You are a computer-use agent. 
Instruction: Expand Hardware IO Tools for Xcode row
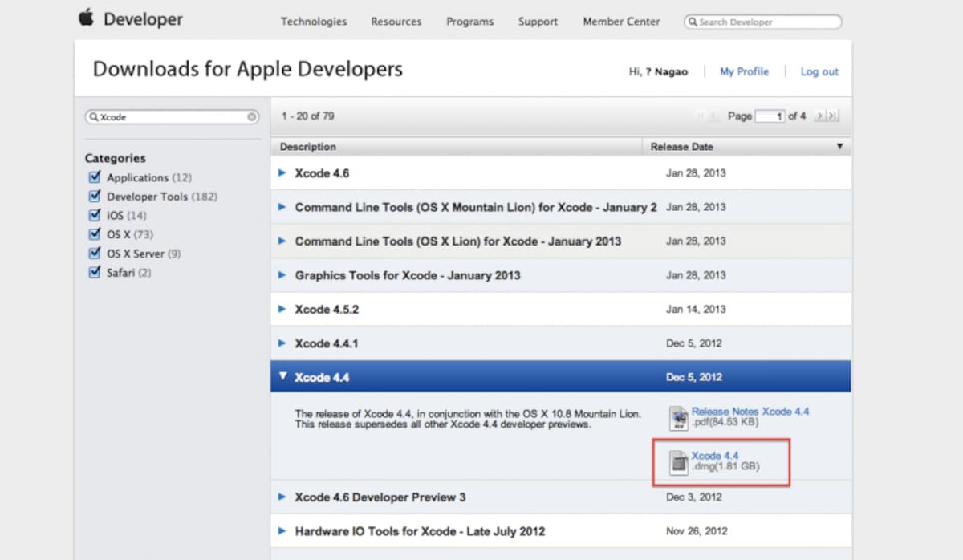click(x=282, y=531)
